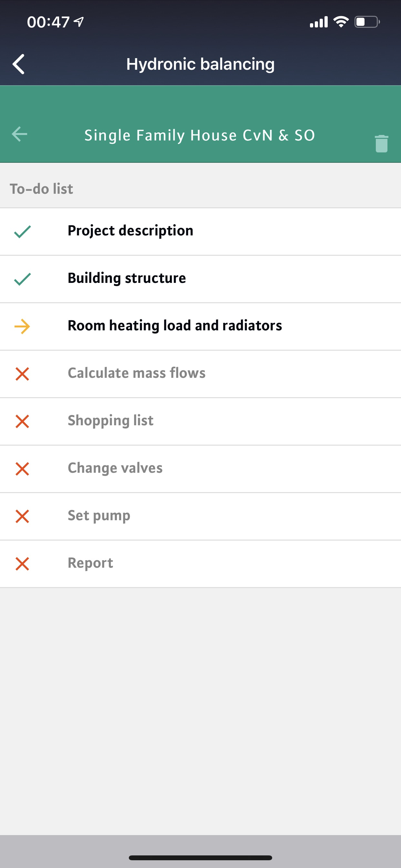This screenshot has height=868, width=401.
Task: Tap the orange arrow status icon
Action: 22,326
